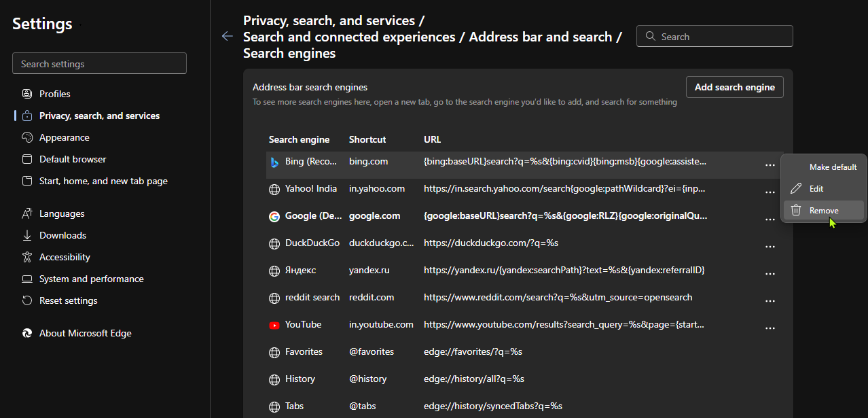This screenshot has width=868, height=418.
Task: Expand more options for reddit search
Action: (x=770, y=301)
